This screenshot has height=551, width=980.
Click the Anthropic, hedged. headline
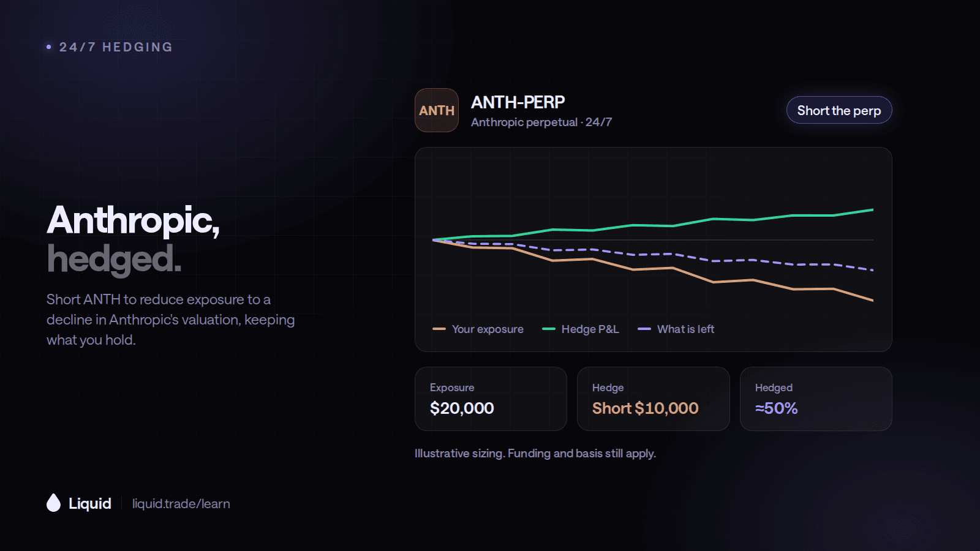pos(134,239)
